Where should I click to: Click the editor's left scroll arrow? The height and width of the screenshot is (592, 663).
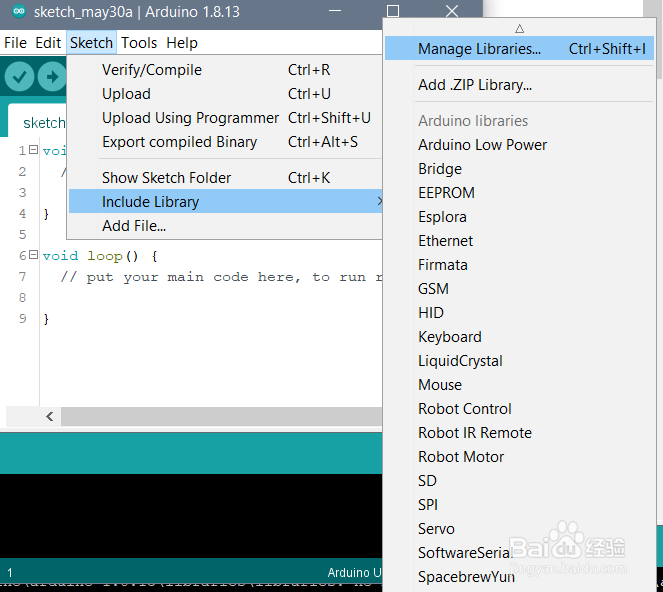(x=49, y=417)
